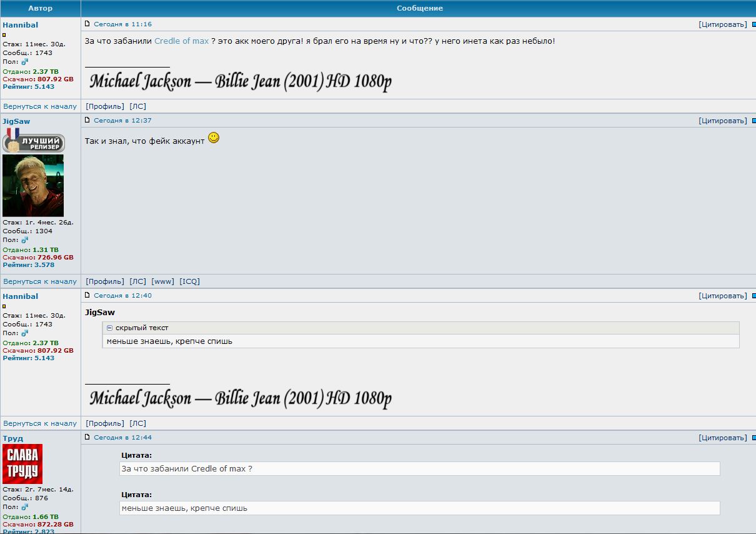Quote the 12:37 post by JigSaw
The width and height of the screenshot is (756, 534).
722,121
